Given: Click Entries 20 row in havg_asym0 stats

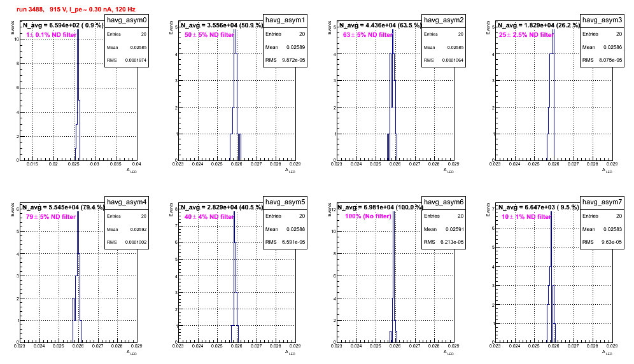Looking at the screenshot, I should (x=127, y=34).
